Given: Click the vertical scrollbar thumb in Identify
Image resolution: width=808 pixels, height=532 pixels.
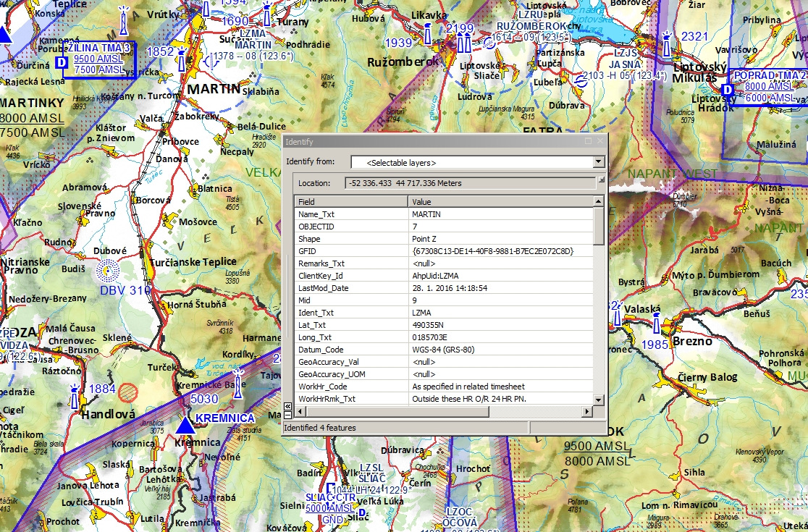Looking at the screenshot, I should [598, 226].
